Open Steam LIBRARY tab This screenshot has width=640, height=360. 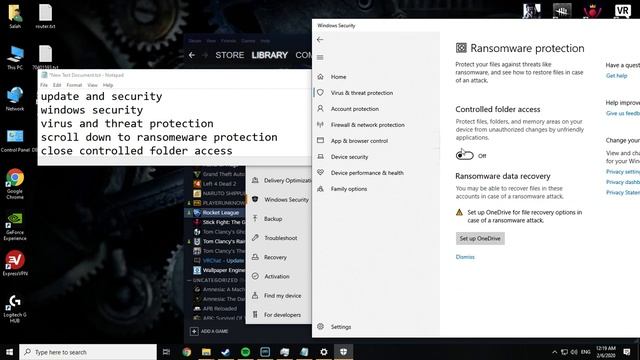[x=269, y=55]
